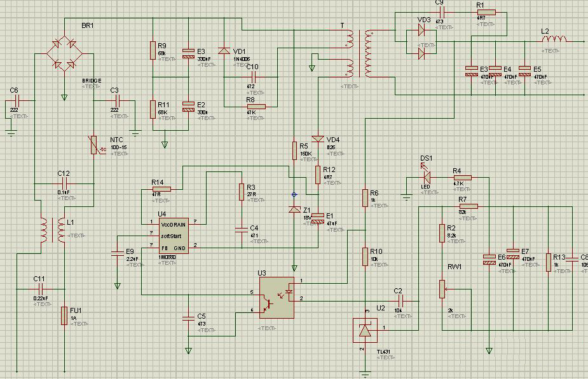Screen dimensions: 588x379
Task: Select the TL431 regulator U2 symbol
Action: (364, 331)
